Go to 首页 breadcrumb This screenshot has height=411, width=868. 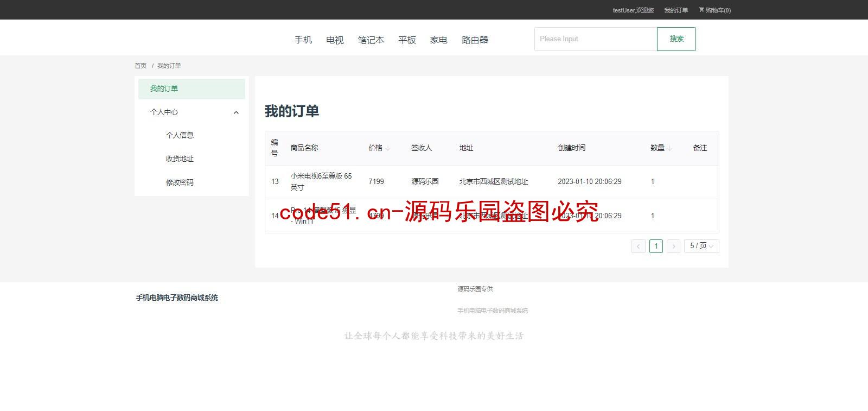141,66
